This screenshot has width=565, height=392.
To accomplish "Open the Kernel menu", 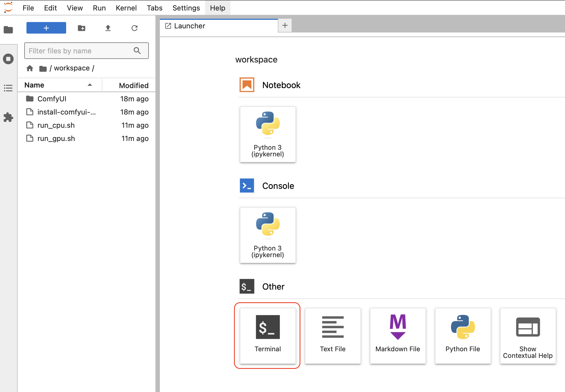I will [x=126, y=8].
